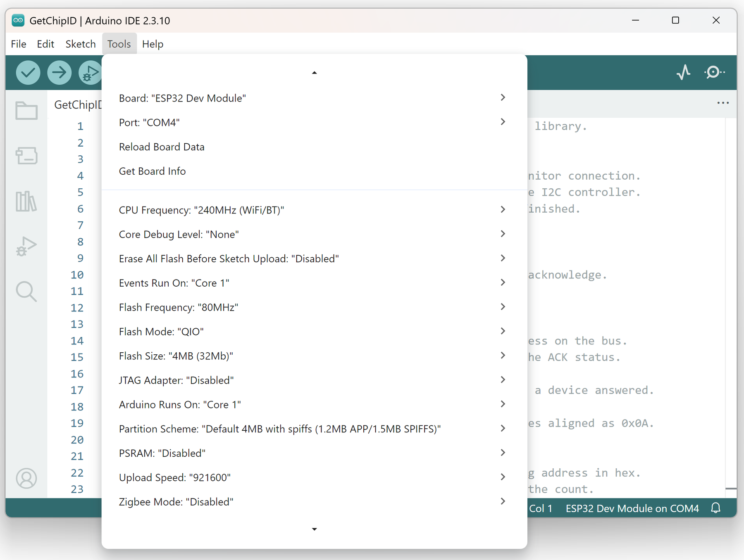Image resolution: width=744 pixels, height=560 pixels.
Task: Expand the Partition Scheme submenu
Action: [314, 429]
